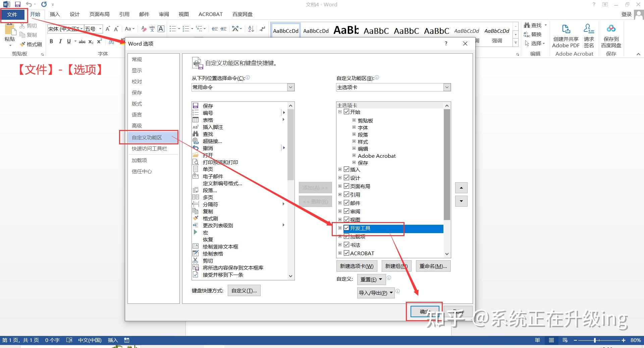Switch to the 页面布局 ribbon tab
The width and height of the screenshot is (644, 348).
99,14
